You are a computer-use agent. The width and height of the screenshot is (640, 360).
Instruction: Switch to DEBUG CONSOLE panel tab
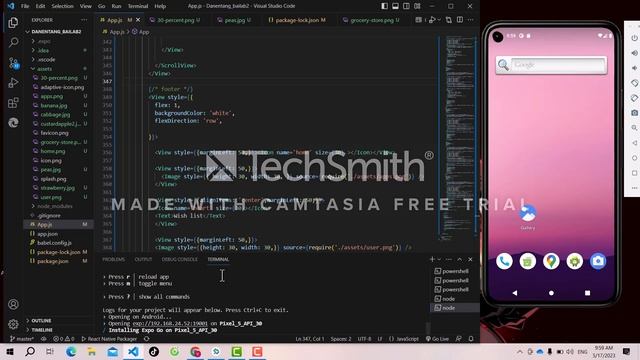[x=180, y=259]
